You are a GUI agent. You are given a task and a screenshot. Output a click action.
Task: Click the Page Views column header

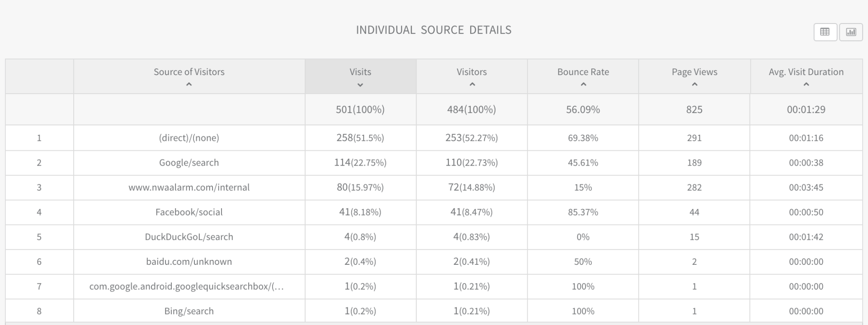click(694, 72)
